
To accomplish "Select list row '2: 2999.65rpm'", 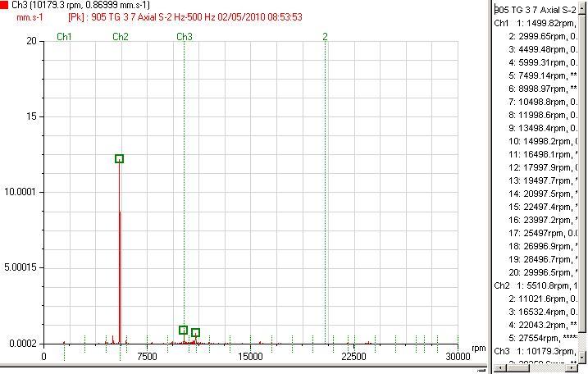I will click(543, 36).
